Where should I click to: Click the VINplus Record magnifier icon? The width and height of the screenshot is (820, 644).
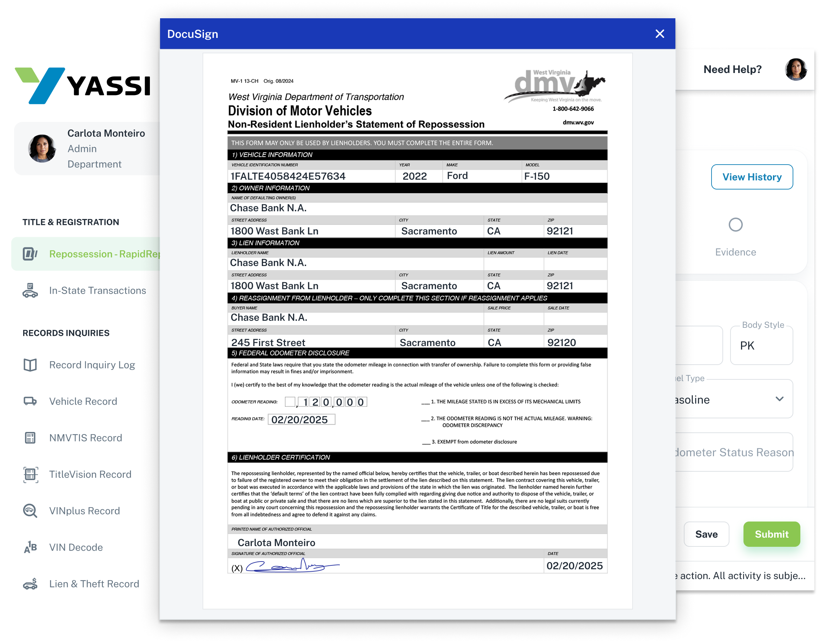point(30,511)
